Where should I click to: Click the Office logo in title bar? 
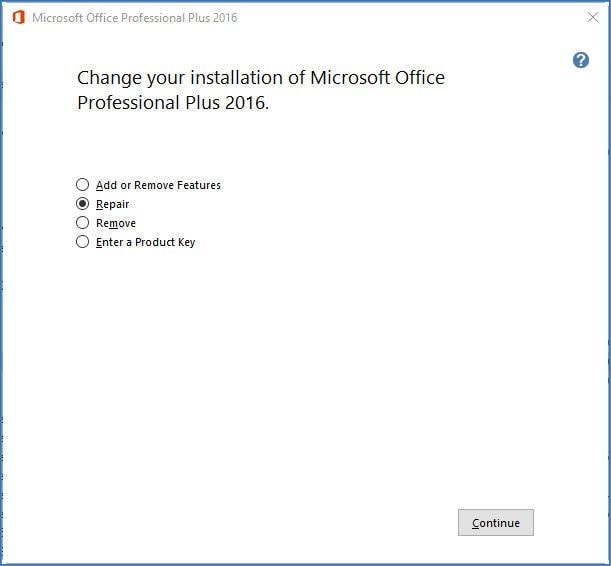(18, 18)
